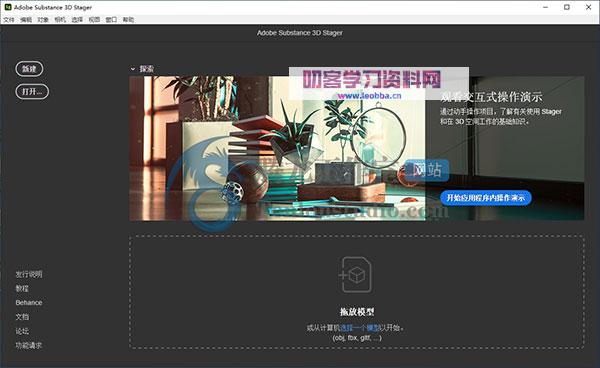The height and width of the screenshot is (368, 600).
Task: Open the 帮助 menu
Action: pyautogui.click(x=128, y=20)
